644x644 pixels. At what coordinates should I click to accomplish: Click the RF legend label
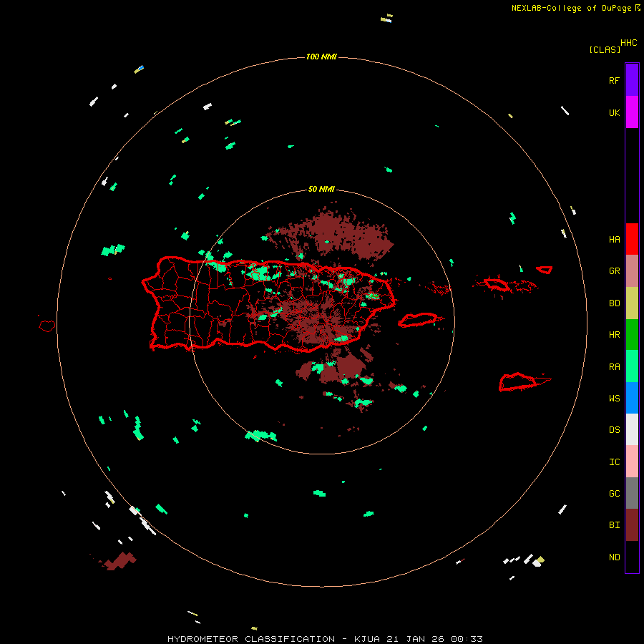point(614,80)
